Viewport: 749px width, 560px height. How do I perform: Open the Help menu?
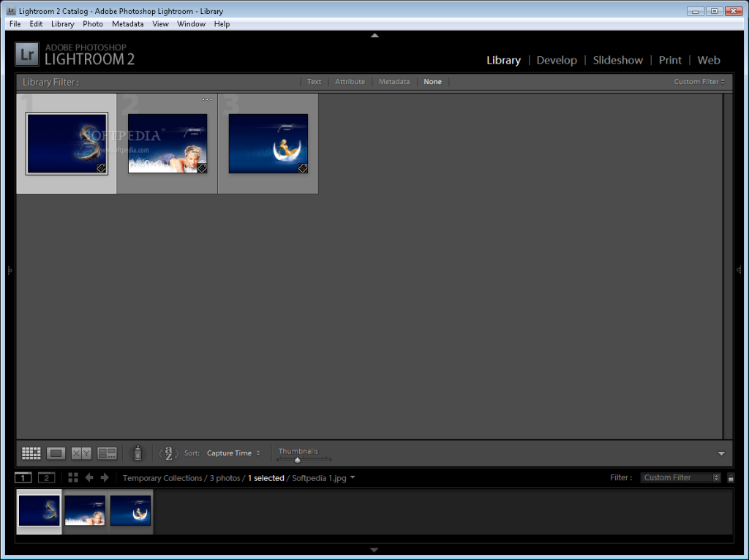click(222, 24)
